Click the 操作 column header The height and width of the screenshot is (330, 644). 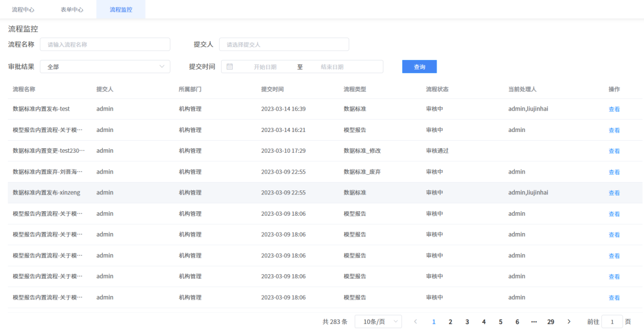614,89
